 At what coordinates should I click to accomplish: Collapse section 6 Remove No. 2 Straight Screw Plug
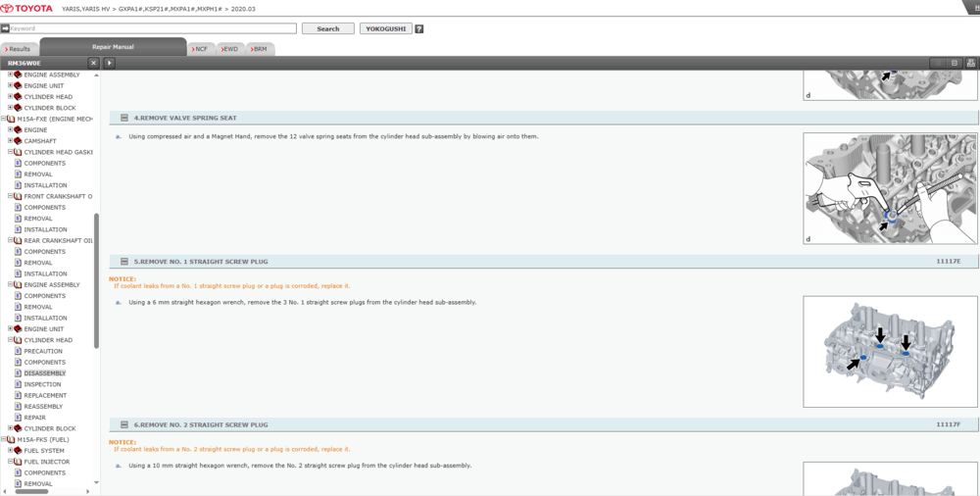click(124, 425)
